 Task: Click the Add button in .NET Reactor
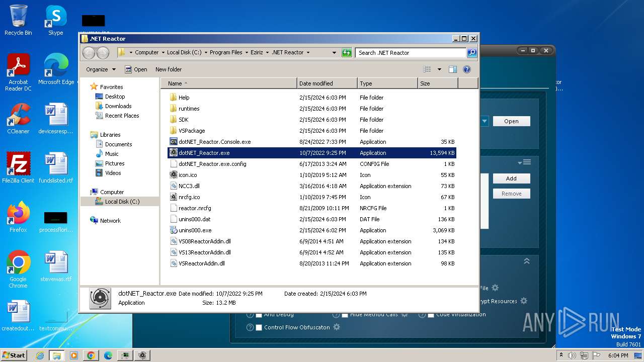pos(511,178)
